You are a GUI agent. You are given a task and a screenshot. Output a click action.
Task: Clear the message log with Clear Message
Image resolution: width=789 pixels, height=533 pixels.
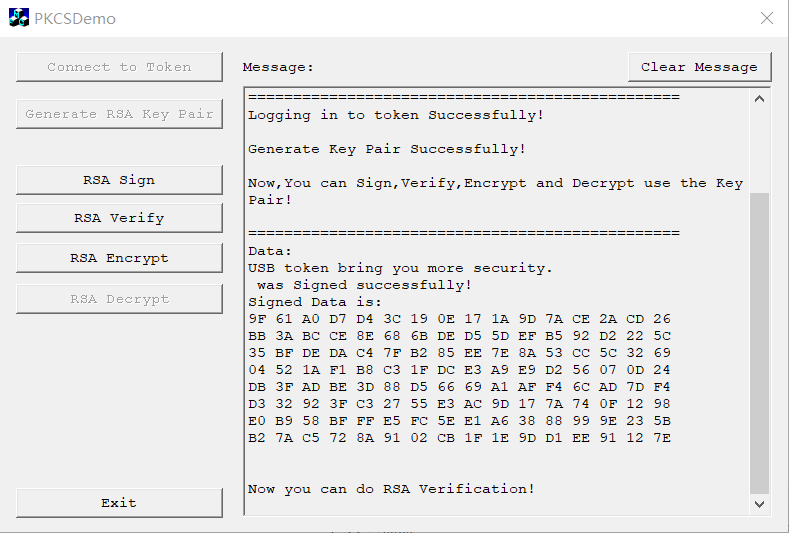tap(699, 67)
